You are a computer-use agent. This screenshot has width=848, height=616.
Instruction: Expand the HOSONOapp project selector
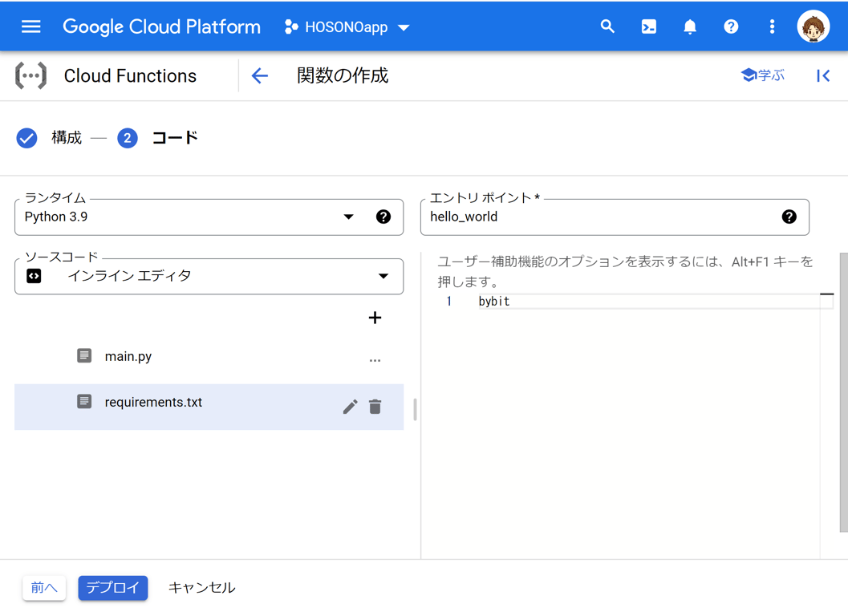(347, 27)
